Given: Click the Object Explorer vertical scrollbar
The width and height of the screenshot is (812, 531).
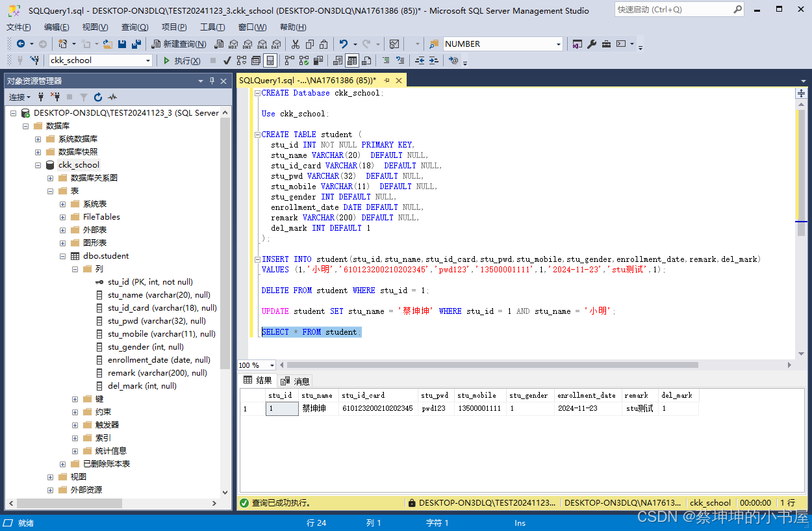Looking at the screenshot, I should 225,302.
